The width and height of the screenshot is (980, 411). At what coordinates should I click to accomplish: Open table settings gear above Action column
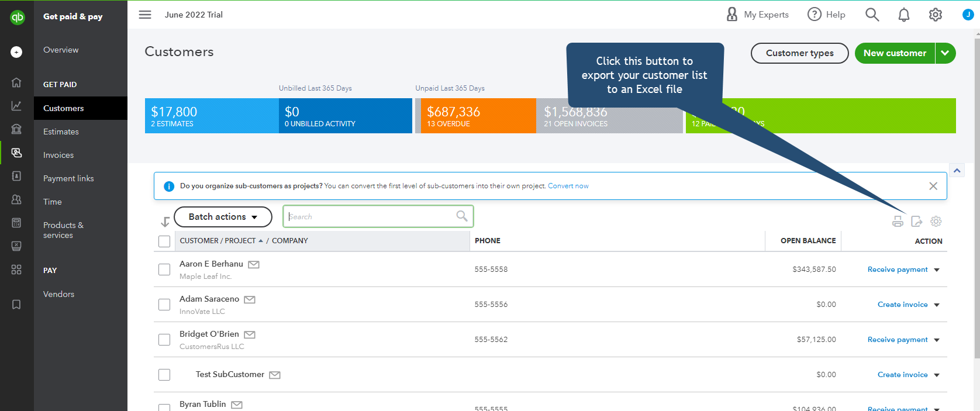click(x=936, y=222)
